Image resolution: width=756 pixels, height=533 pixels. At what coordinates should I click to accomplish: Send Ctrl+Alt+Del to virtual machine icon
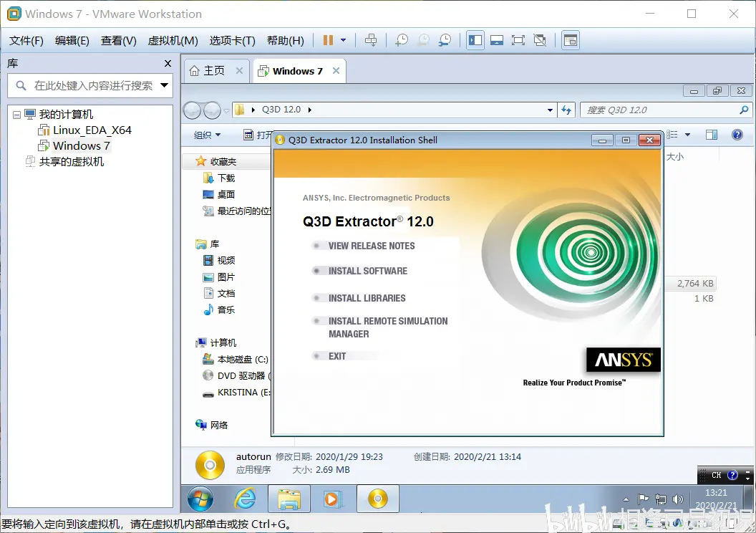tap(371, 41)
